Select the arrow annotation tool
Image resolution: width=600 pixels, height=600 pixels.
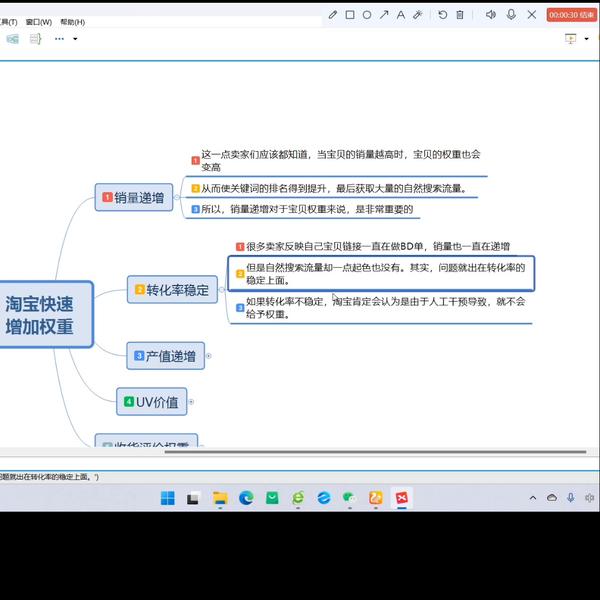384,15
